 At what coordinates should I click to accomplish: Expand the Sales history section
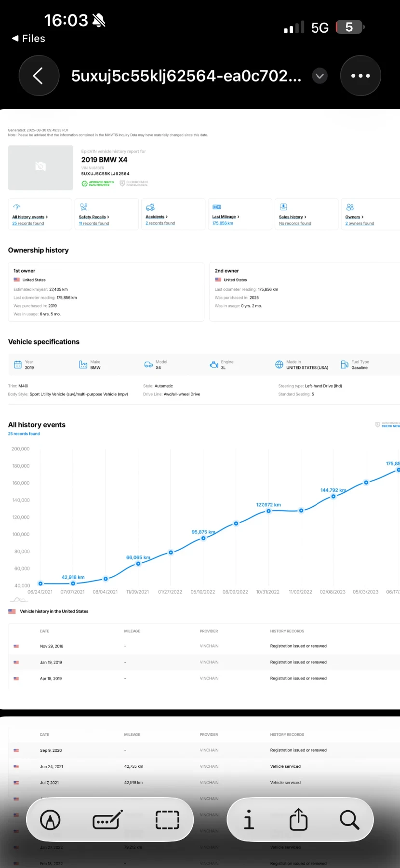(293, 217)
